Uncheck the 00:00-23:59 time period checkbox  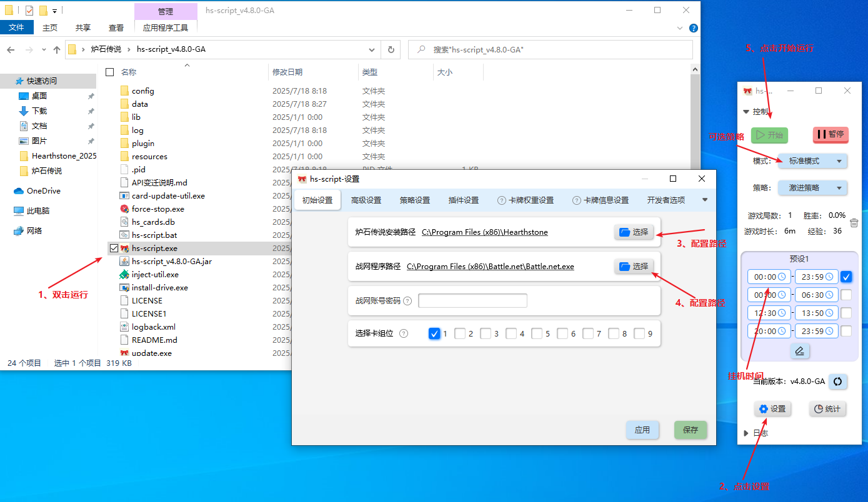(x=846, y=277)
